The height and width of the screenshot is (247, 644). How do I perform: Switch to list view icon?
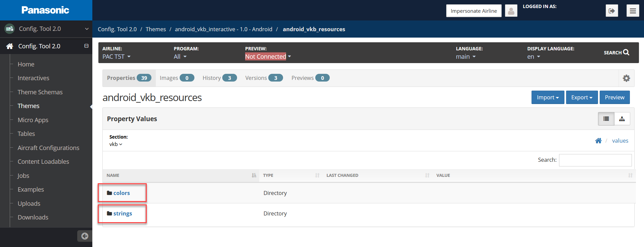point(606,119)
